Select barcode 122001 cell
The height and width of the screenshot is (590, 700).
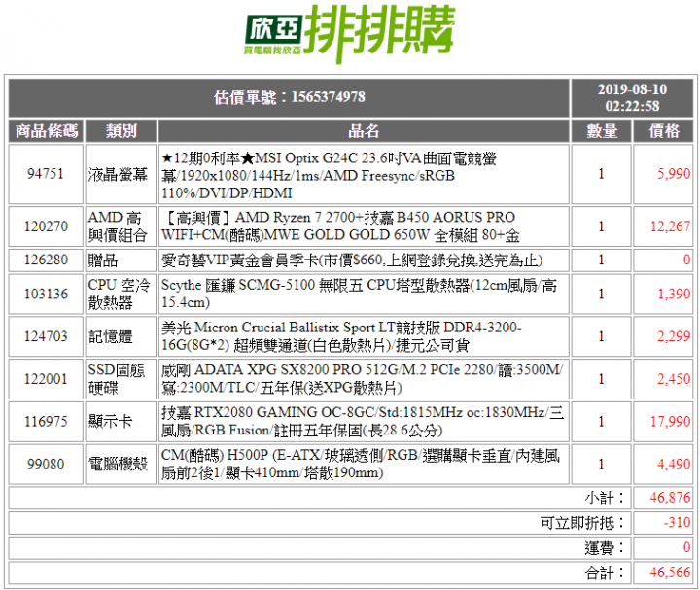46,379
